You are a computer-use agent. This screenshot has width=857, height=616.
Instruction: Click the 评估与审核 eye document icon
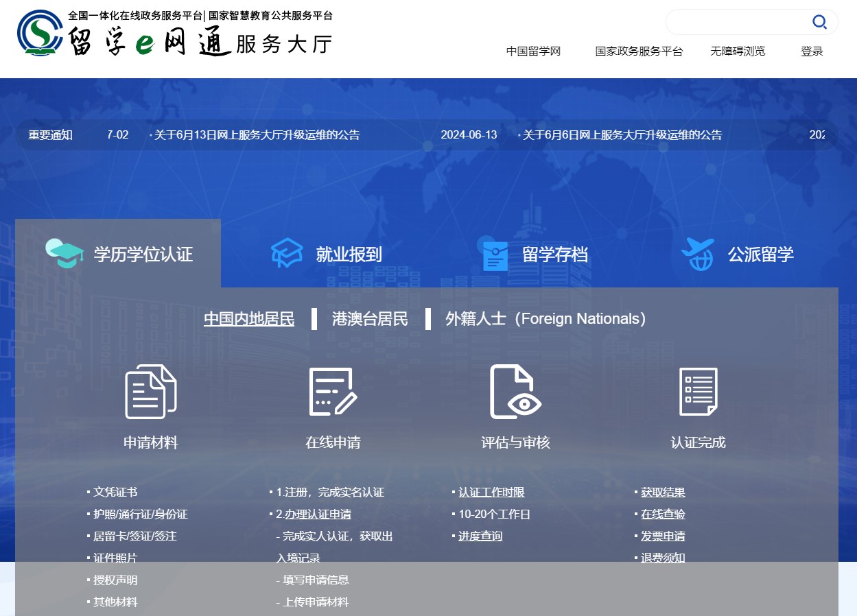pyautogui.click(x=515, y=392)
